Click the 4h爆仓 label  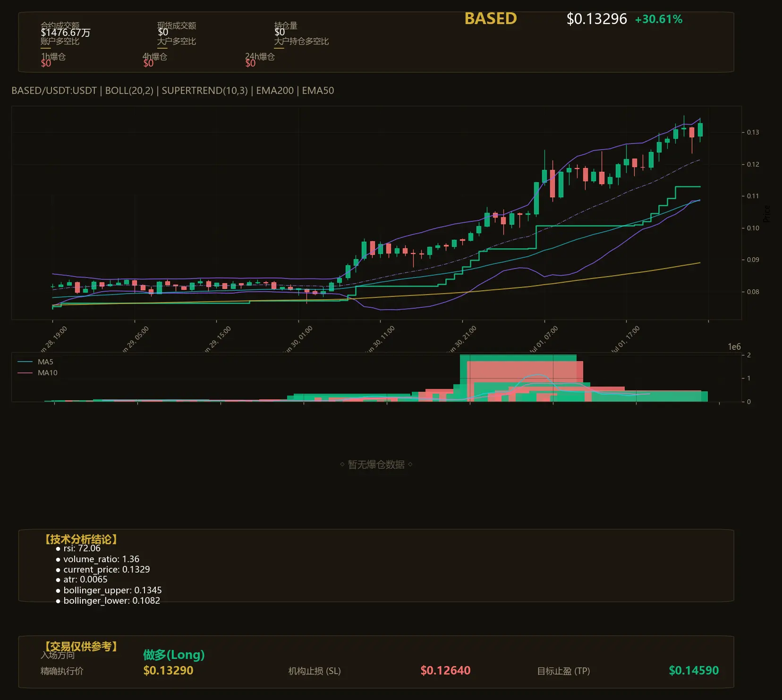(155, 57)
